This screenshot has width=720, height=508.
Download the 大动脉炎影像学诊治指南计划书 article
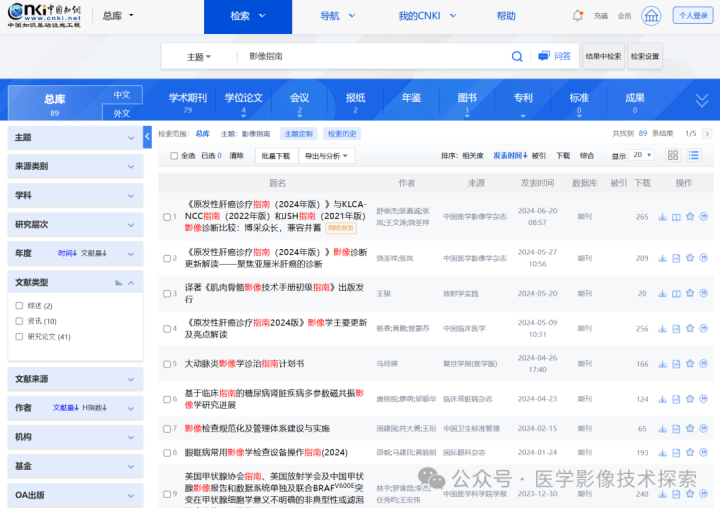pyautogui.click(x=662, y=364)
